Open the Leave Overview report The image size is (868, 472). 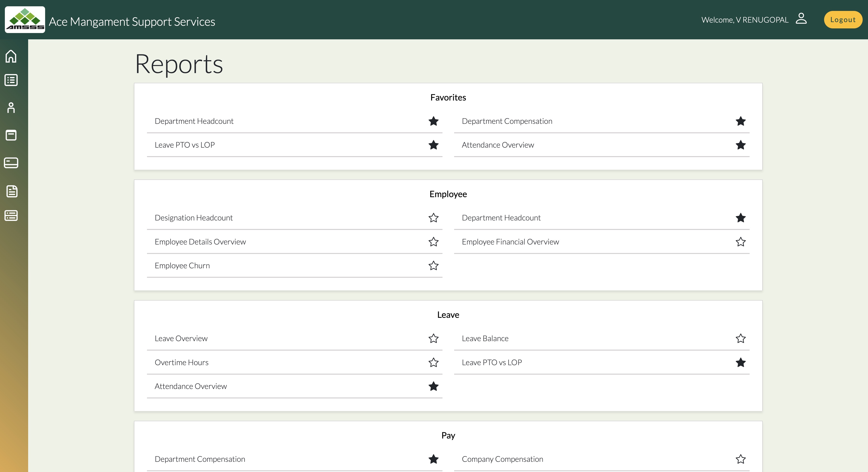tap(181, 338)
